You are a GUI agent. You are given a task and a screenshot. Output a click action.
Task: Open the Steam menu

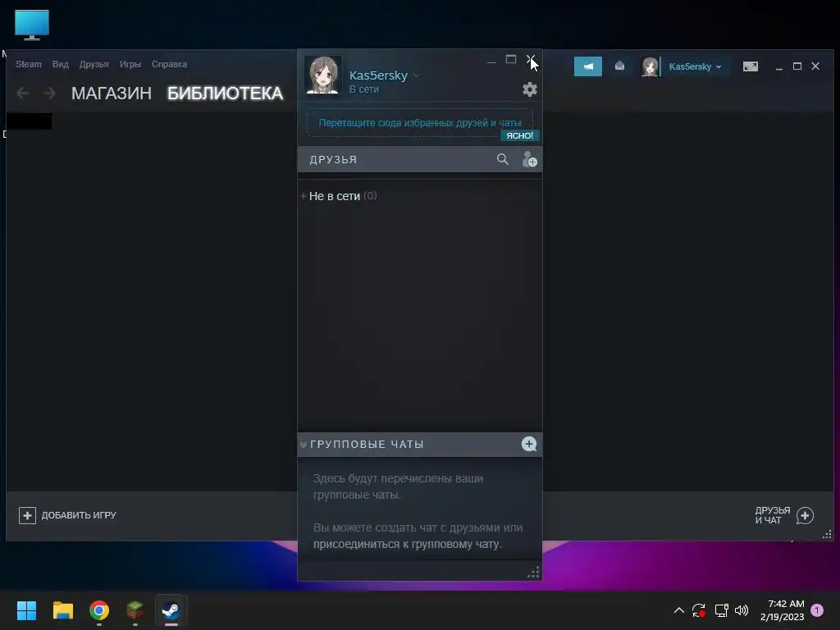[29, 64]
